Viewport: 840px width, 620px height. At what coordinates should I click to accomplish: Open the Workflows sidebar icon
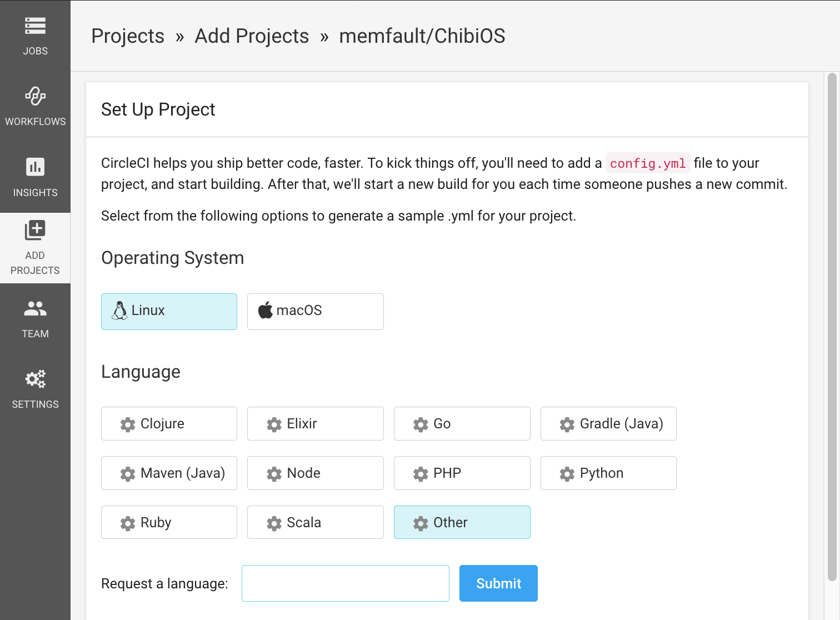click(35, 96)
